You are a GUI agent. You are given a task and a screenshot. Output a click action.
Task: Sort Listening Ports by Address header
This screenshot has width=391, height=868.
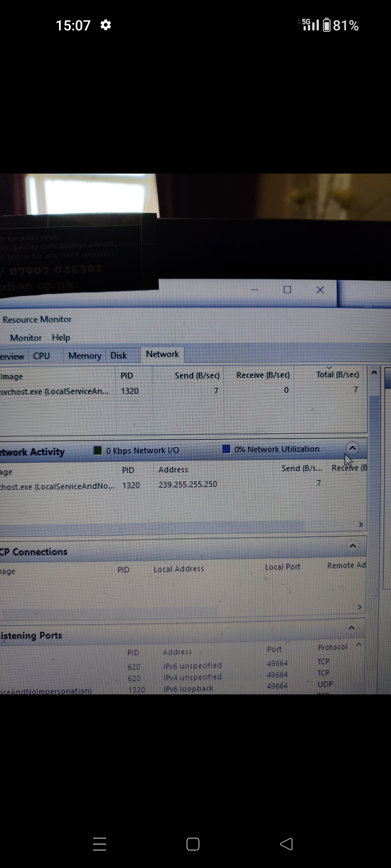pyautogui.click(x=177, y=652)
